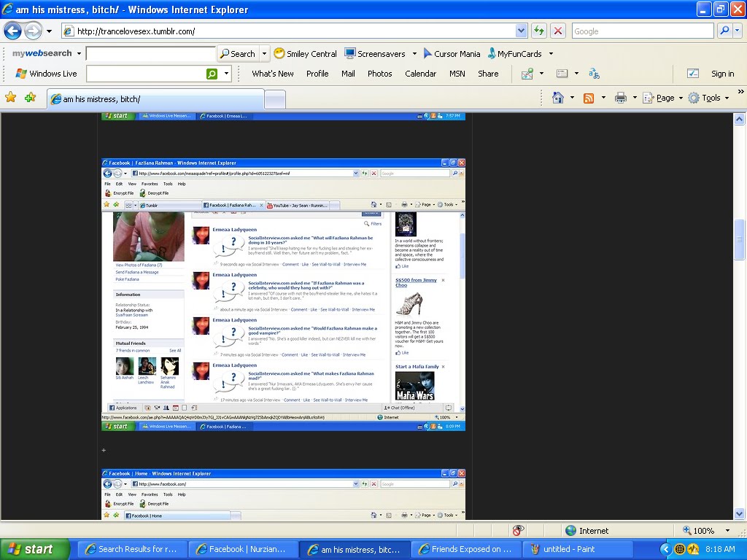The image size is (747, 560).
Task: Switch to 'Friends Exposed on ...' taskbar window
Action: 466,550
